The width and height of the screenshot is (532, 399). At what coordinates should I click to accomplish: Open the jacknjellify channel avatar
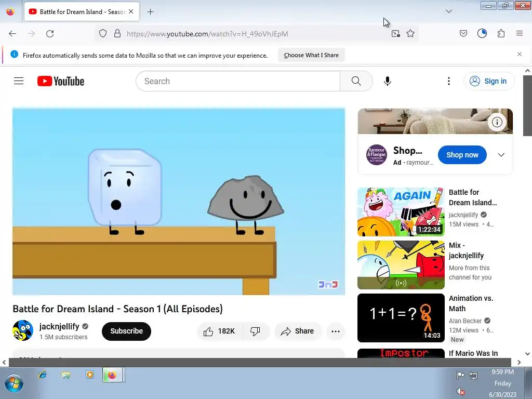coord(23,330)
